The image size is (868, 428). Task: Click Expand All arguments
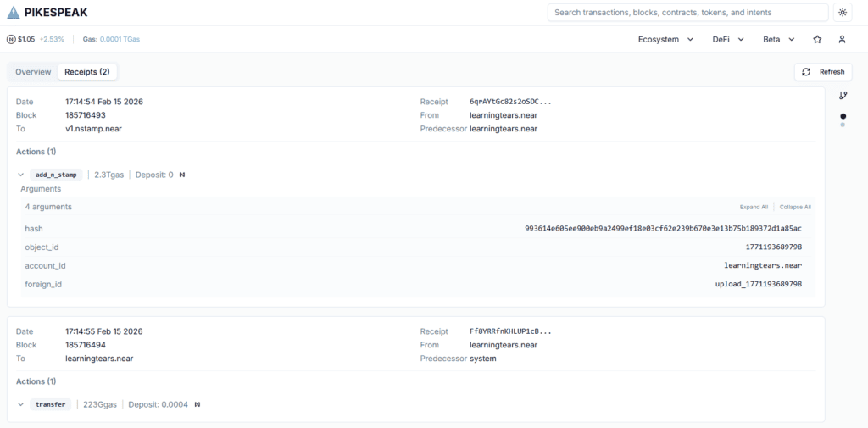754,207
